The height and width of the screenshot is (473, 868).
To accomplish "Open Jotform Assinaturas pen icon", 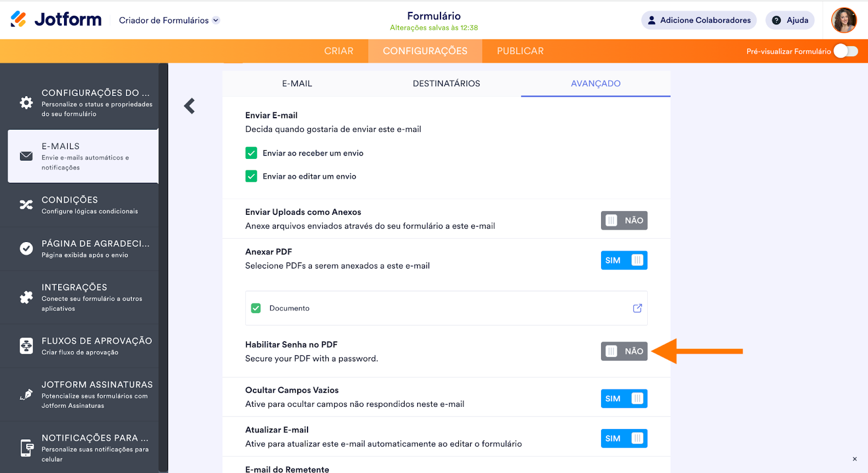I will click(26, 394).
